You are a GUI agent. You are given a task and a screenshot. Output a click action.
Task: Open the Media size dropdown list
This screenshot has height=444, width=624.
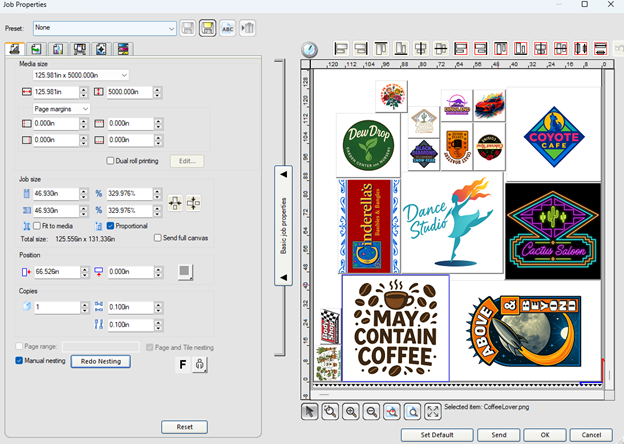[x=123, y=75]
